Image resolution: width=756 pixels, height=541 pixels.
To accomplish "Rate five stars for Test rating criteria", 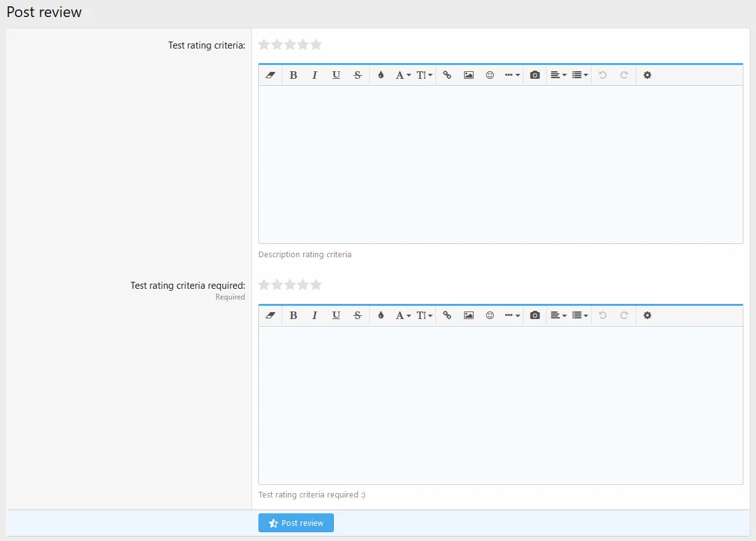I will [316, 44].
